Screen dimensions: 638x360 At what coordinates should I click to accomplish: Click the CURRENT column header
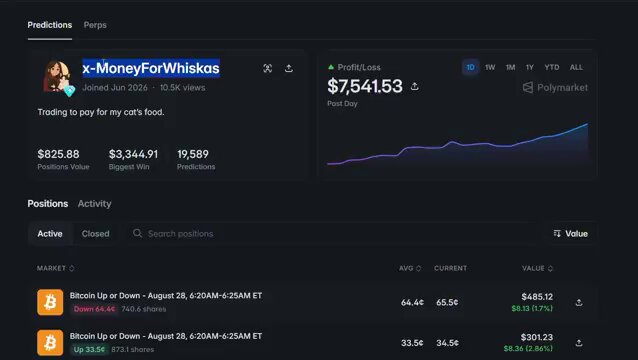[450, 268]
